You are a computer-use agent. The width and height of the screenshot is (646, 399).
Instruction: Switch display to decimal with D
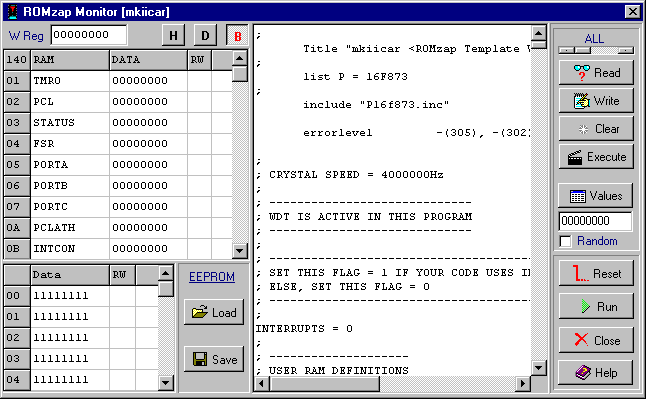205,35
